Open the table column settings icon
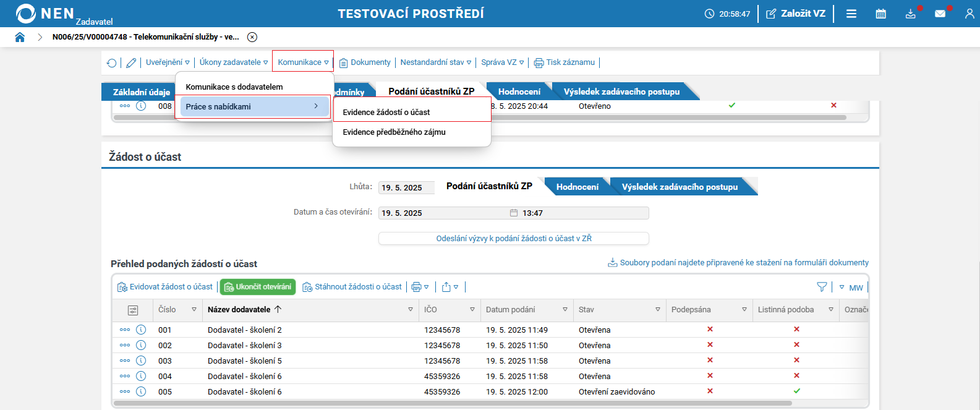 [132, 310]
